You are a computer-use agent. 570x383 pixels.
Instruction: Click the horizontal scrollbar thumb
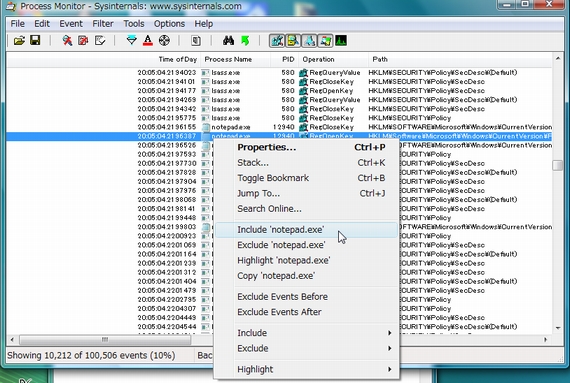point(105,340)
